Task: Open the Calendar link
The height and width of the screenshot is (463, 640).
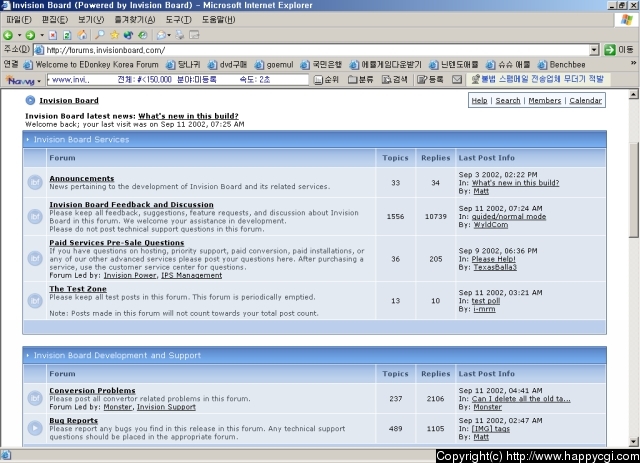Action: click(585, 100)
